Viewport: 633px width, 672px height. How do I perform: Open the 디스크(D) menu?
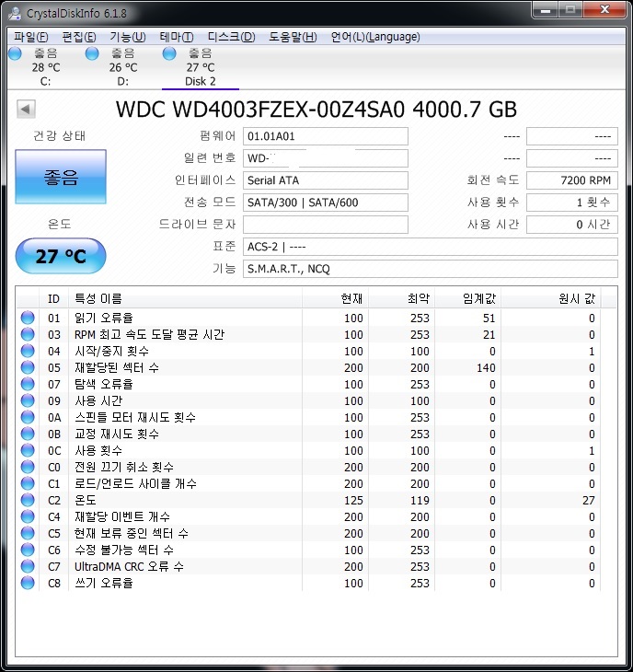(231, 37)
